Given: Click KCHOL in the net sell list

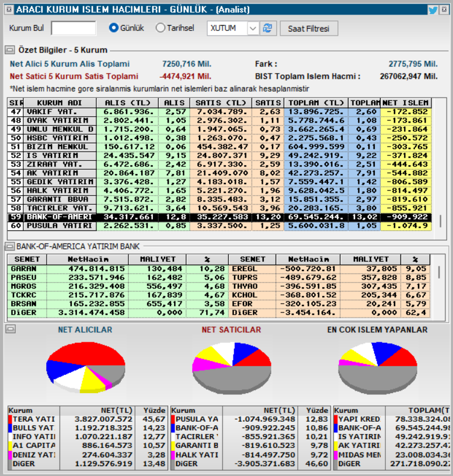Looking at the screenshot, I should click(x=245, y=296).
